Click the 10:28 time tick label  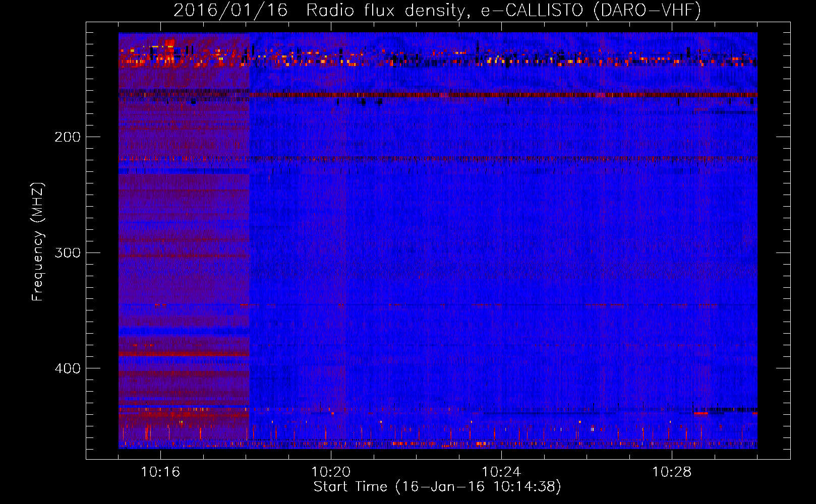[x=672, y=472]
